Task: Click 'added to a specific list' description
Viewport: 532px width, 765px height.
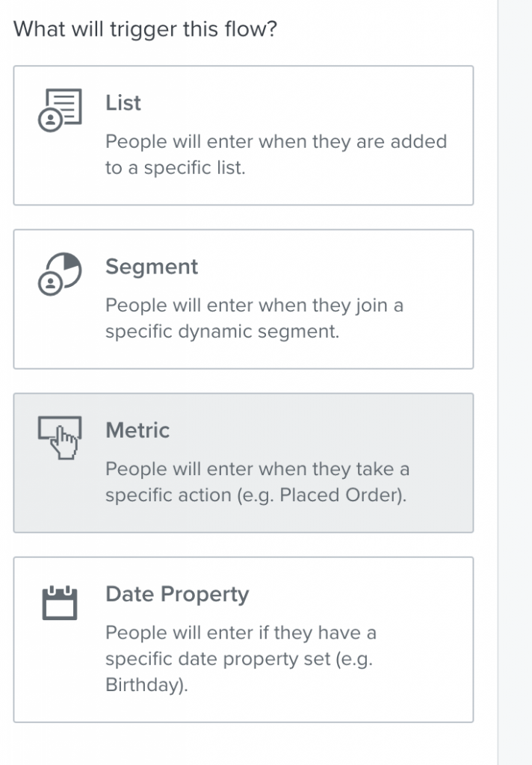Action: point(276,155)
